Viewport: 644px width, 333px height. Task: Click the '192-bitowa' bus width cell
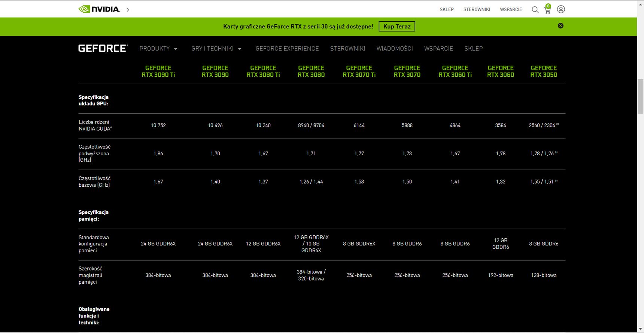[501, 275]
